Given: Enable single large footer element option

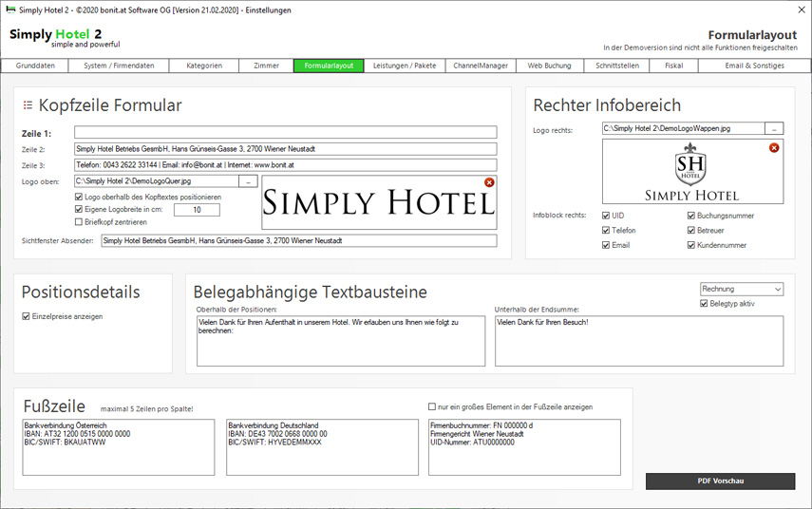Looking at the screenshot, I should pos(432,407).
